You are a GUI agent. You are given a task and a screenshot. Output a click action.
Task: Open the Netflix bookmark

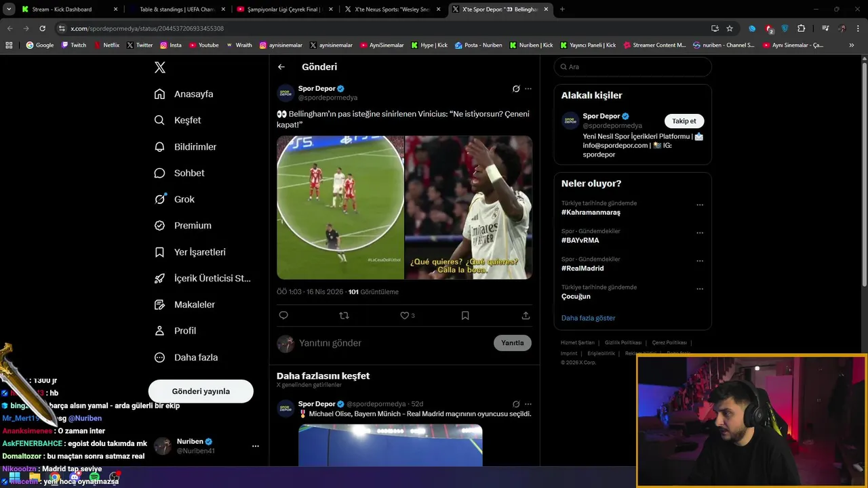tap(106, 45)
